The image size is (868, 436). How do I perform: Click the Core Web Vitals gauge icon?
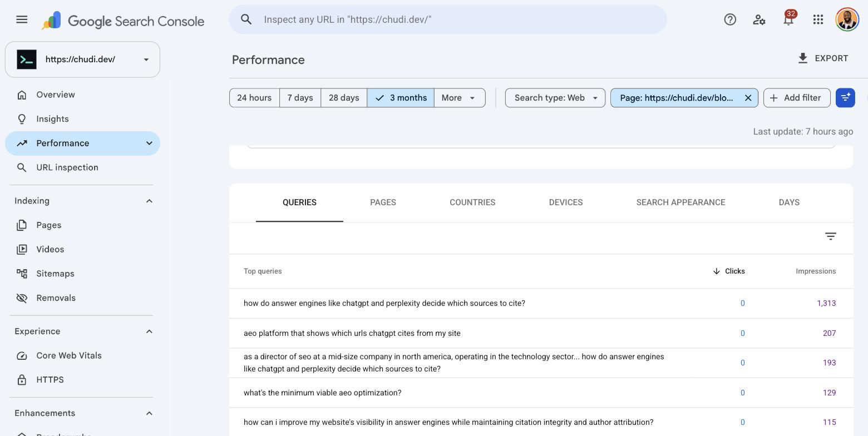[22, 355]
